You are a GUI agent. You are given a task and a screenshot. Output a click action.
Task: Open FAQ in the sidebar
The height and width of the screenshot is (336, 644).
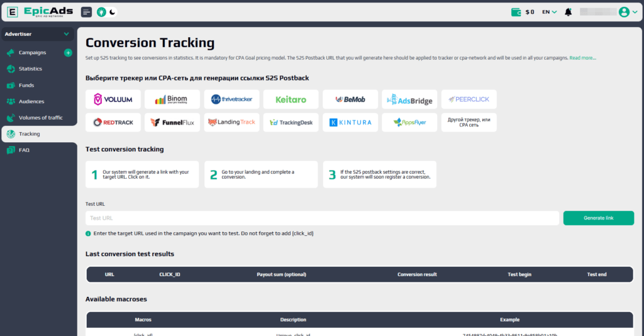click(24, 150)
